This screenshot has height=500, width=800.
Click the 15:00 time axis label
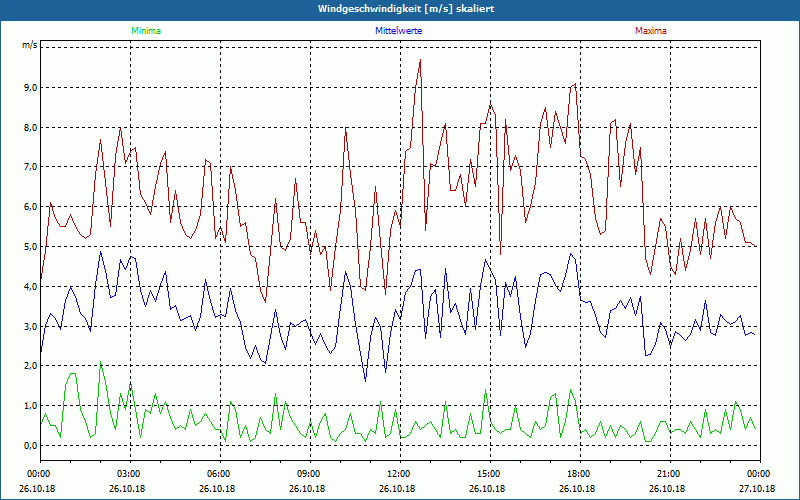487,474
